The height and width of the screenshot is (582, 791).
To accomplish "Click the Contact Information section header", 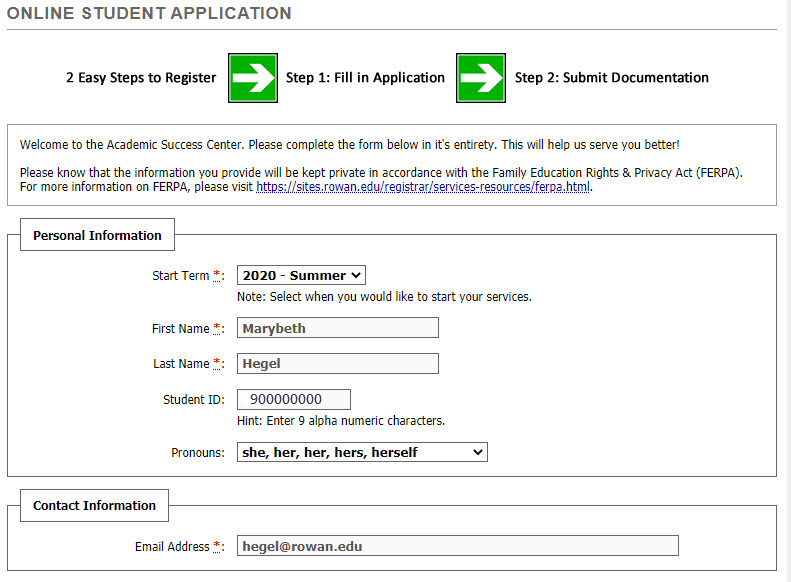I will [94, 506].
